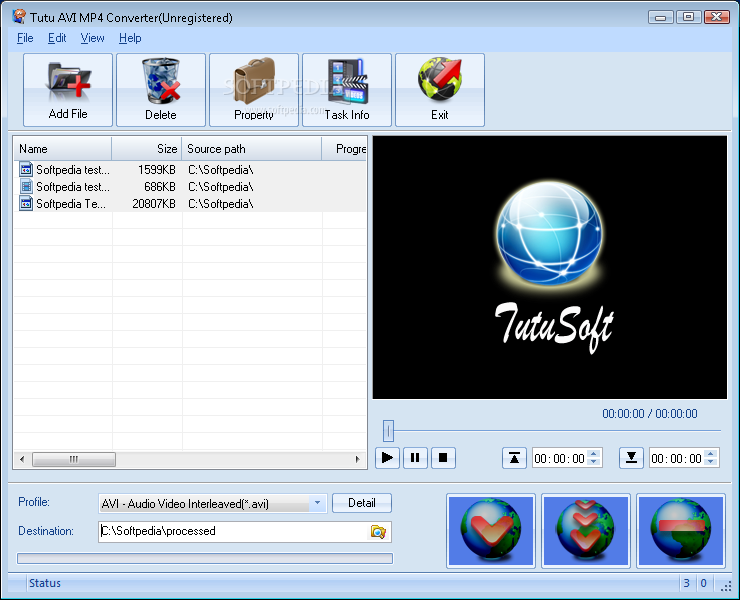This screenshot has width=740, height=600.
Task: Increase the start time with up arrow
Action: pyautogui.click(x=594, y=454)
